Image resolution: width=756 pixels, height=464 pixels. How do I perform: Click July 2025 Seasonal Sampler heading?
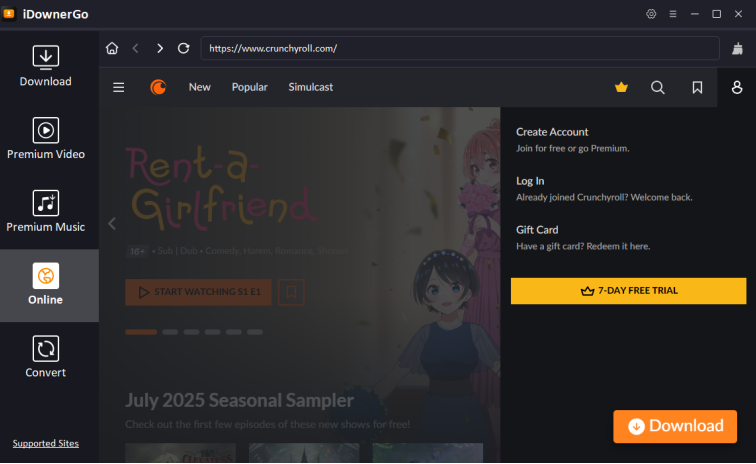240,400
